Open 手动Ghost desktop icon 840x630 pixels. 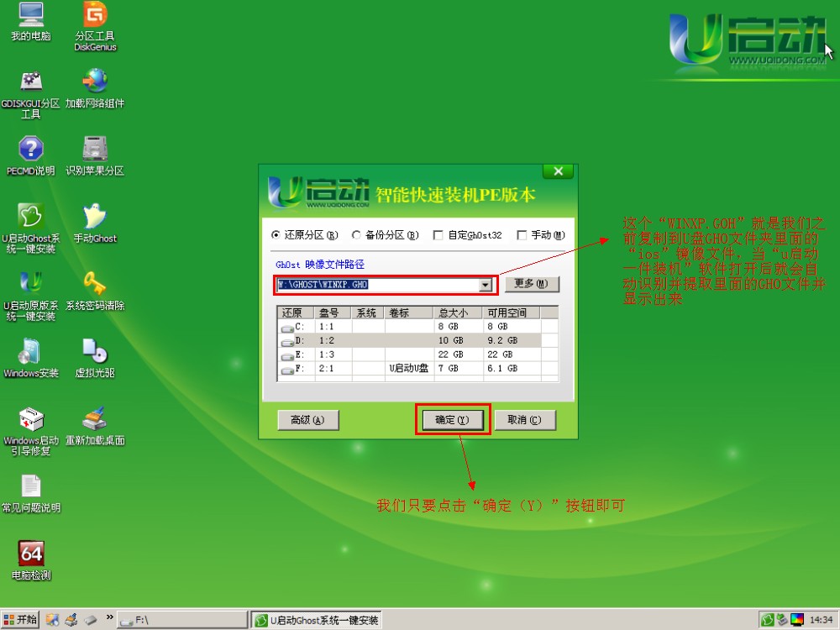[95, 224]
